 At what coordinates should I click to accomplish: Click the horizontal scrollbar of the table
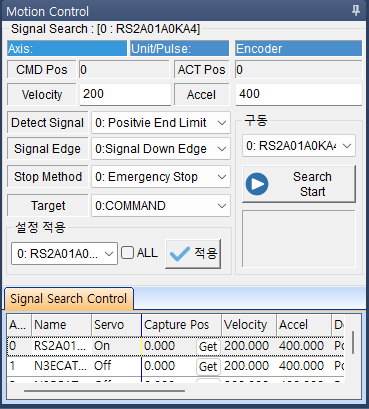pyautogui.click(x=104, y=390)
